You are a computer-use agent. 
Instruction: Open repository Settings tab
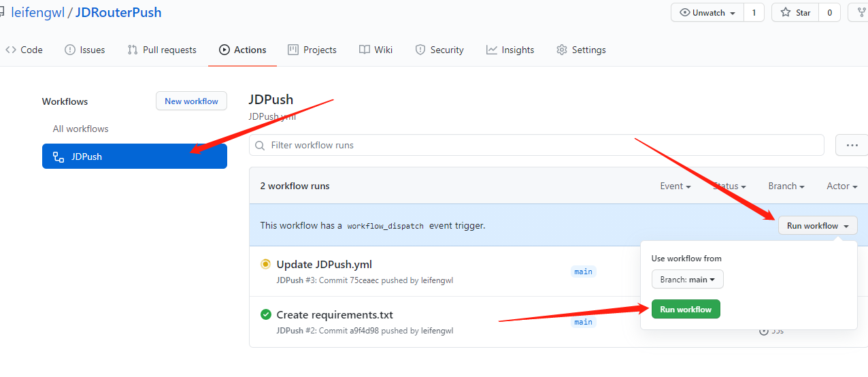(x=581, y=50)
